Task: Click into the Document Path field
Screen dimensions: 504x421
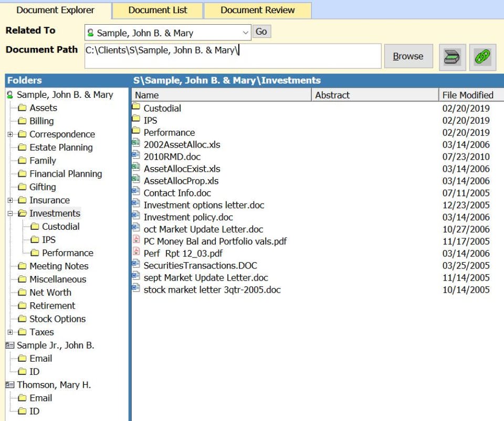Action: pos(233,56)
